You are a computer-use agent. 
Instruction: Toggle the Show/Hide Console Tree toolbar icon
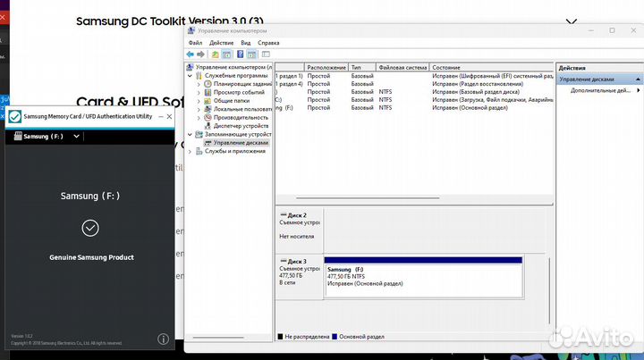coord(226,54)
